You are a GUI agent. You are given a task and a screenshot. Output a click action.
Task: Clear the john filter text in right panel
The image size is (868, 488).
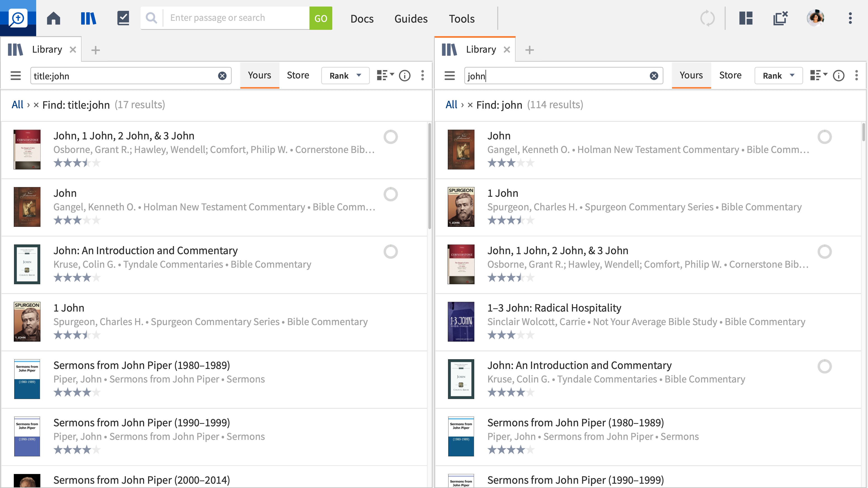[654, 76]
